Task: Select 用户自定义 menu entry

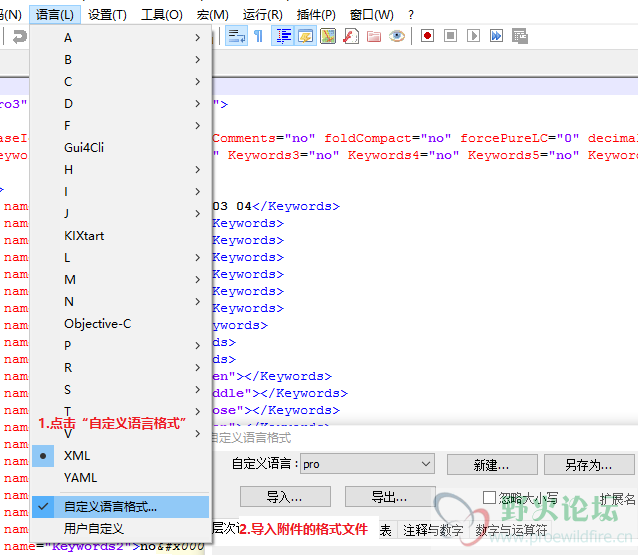Action: pyautogui.click(x=121, y=529)
